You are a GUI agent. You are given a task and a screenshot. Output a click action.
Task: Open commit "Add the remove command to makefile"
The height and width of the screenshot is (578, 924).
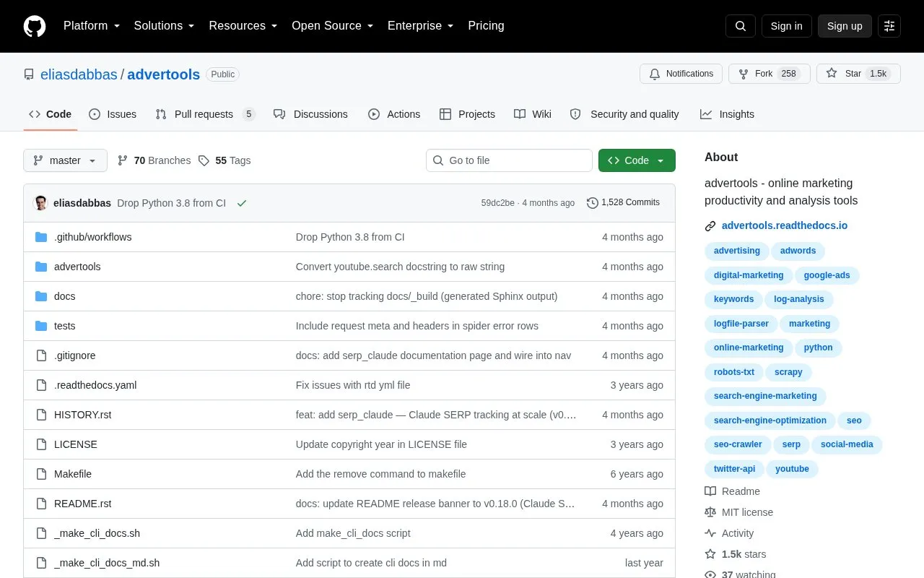(380, 474)
